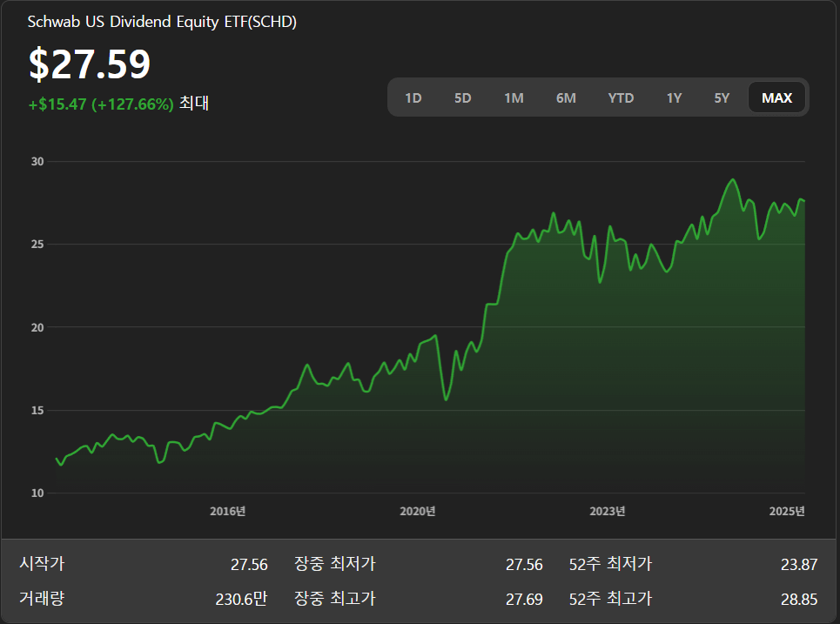Click the chart's peak near 2024
840x624 pixels.
733,180
